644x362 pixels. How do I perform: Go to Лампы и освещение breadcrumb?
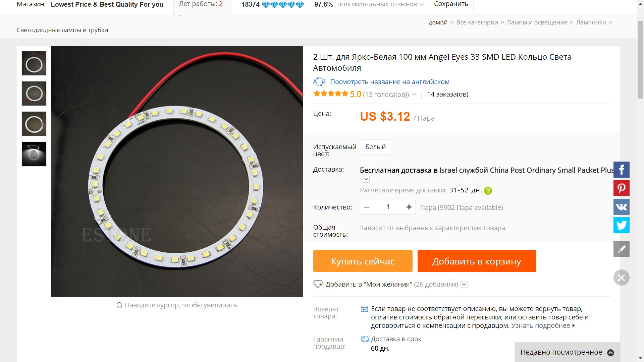pyautogui.click(x=537, y=22)
